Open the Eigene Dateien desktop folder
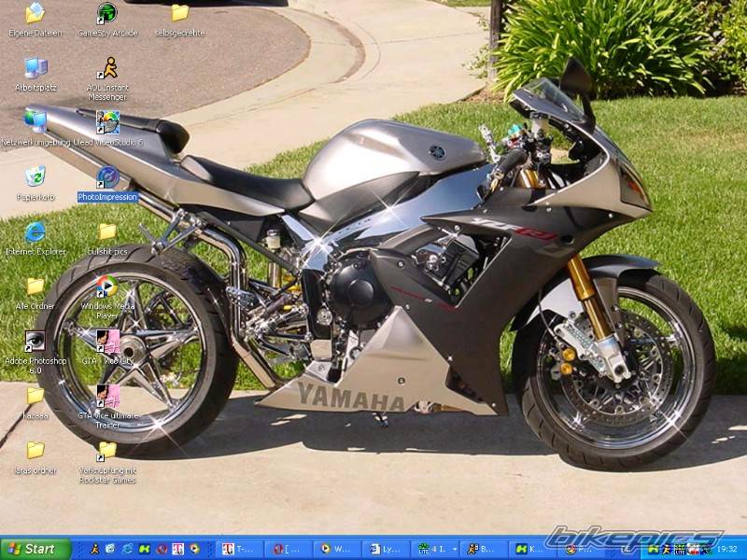 pos(35,20)
